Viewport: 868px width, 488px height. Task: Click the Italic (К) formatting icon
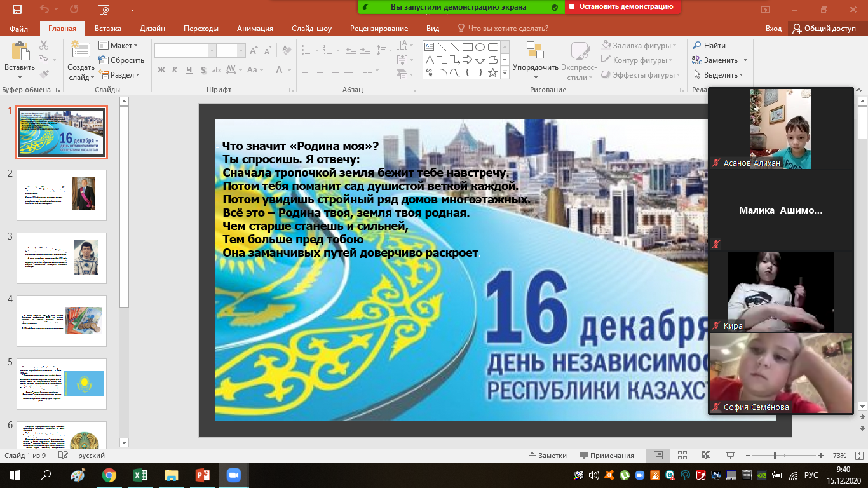[175, 70]
